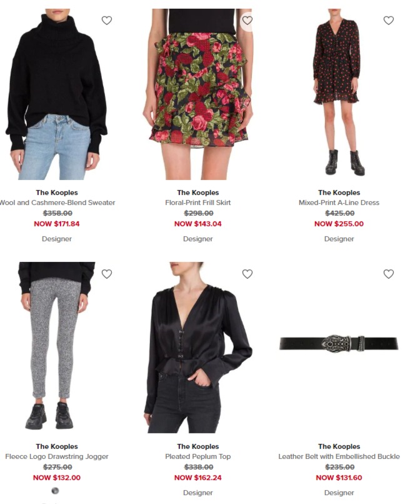Image resolution: width=420 pixels, height=504 pixels.
Task: Open the Pleated Peplum Top title
Action: pos(198,456)
